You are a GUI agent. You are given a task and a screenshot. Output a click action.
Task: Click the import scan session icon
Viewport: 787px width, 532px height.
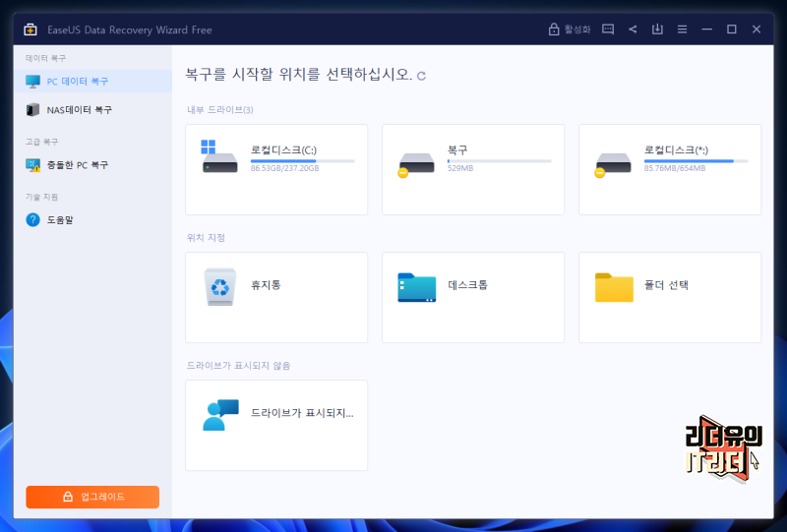click(657, 30)
